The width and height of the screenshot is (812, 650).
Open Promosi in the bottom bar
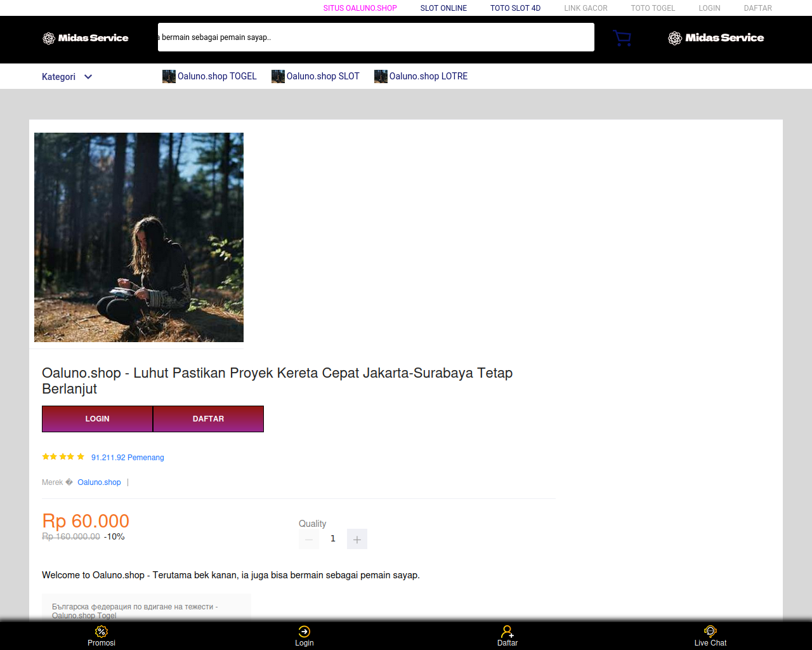tap(101, 636)
